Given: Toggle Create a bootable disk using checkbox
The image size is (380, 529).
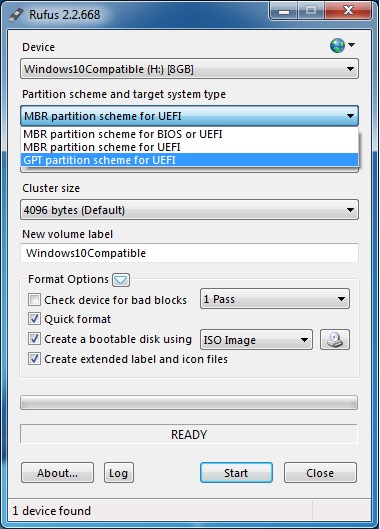Looking at the screenshot, I should pos(34,339).
